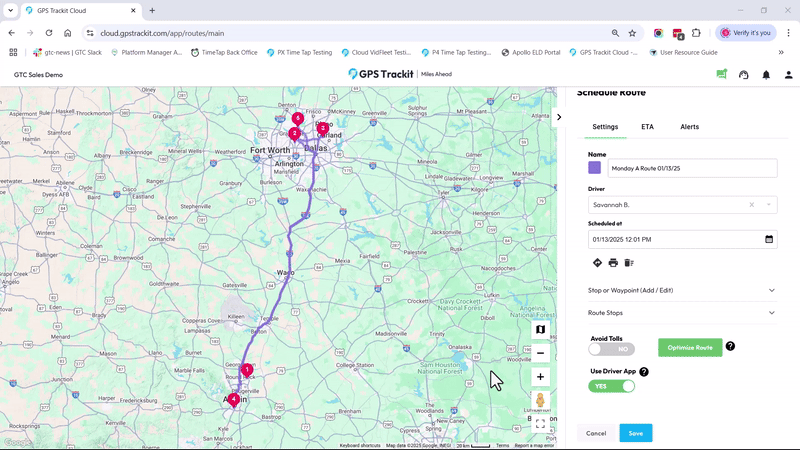The image size is (800, 450).
Task: Open Keyboard shortcuts link on the map
Action: [x=360, y=445]
